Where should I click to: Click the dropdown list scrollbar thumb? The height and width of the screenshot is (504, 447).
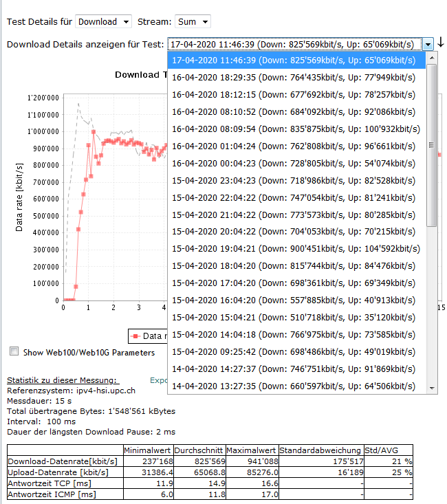(x=432, y=146)
